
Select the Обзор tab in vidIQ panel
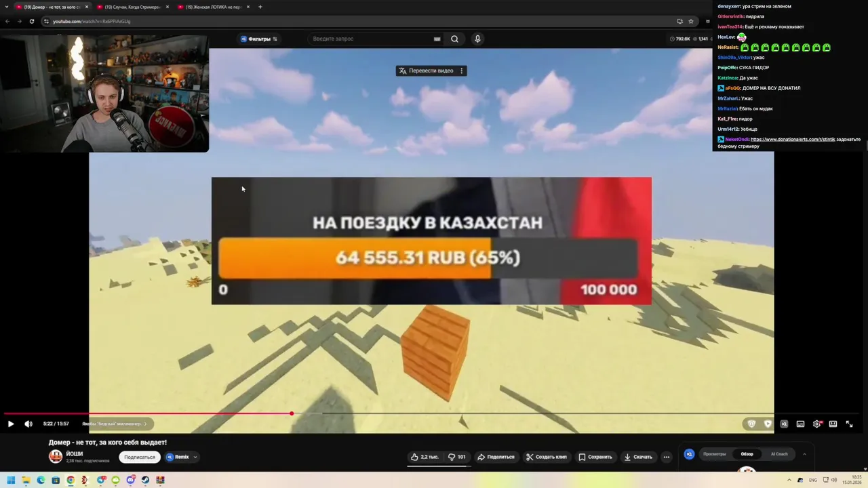click(x=747, y=454)
